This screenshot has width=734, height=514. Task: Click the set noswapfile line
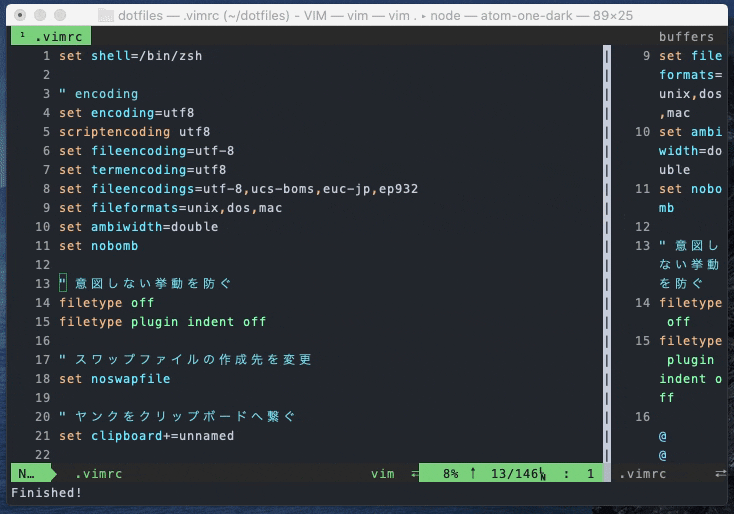click(115, 379)
